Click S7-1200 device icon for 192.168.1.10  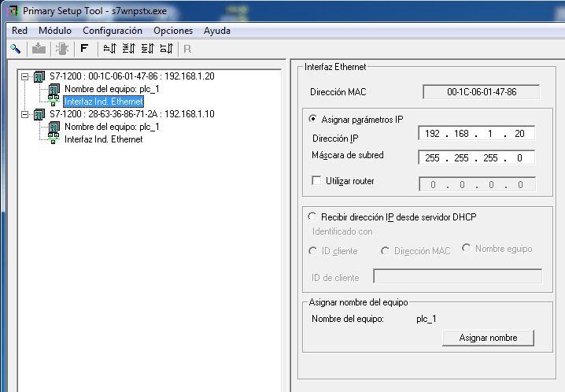39,114
